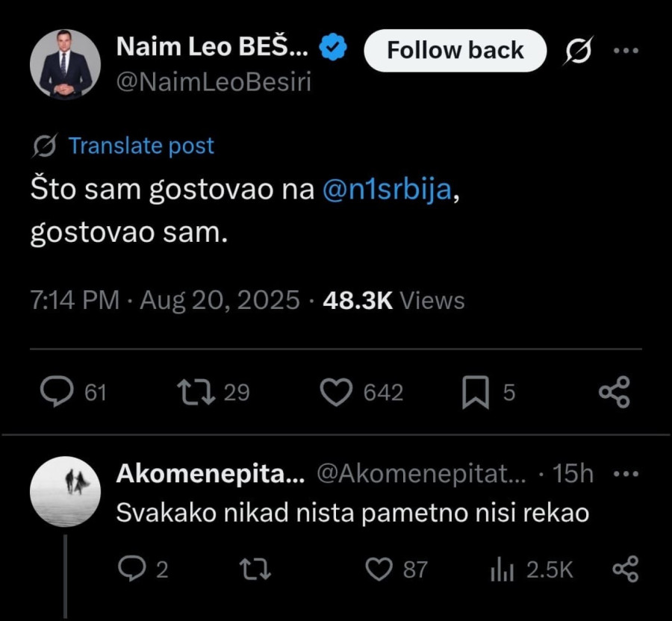Open the reply icon on the main post
This screenshot has height=621, width=672.
(x=58, y=390)
